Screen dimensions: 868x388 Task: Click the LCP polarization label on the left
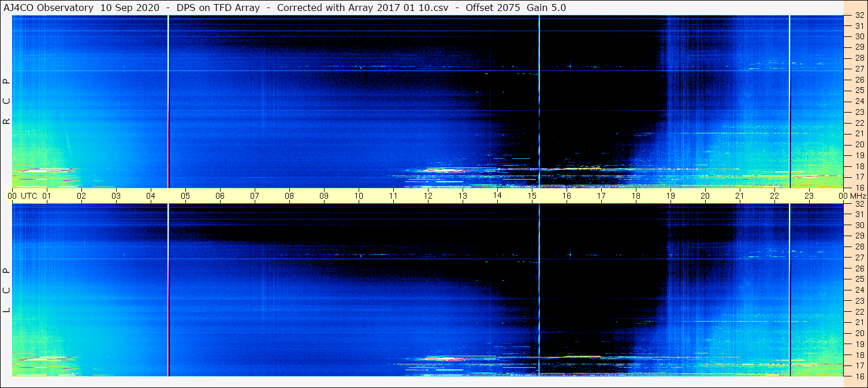coord(7,290)
